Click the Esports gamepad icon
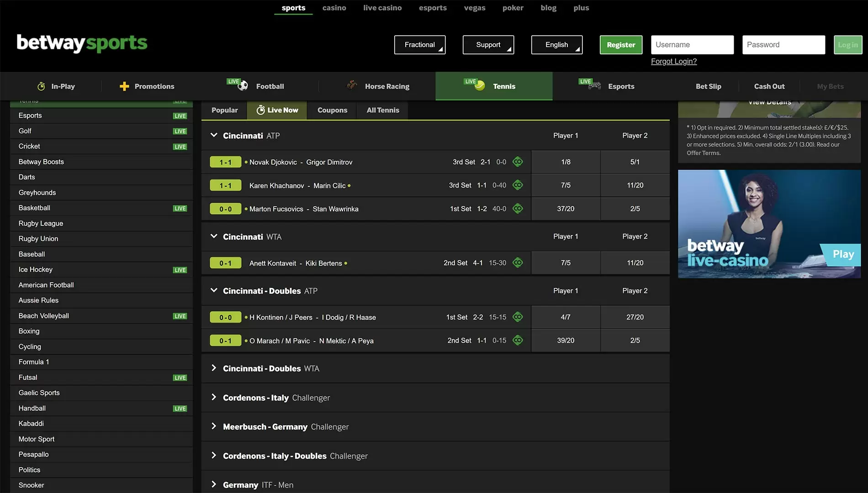This screenshot has width=868, height=493. pyautogui.click(x=594, y=85)
